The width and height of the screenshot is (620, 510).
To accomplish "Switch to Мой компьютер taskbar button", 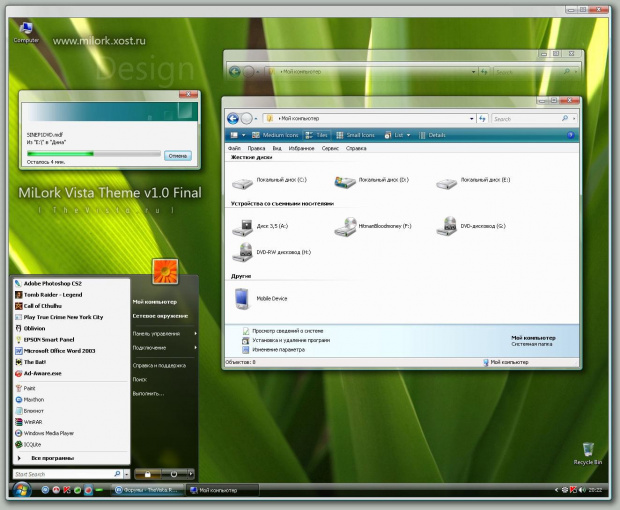I will tap(223, 490).
